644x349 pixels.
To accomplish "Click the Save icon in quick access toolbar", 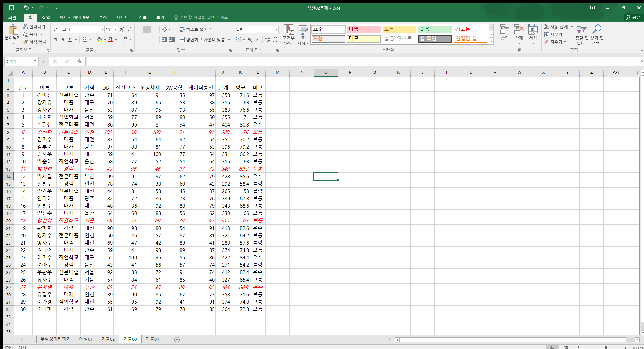I will [12, 8].
